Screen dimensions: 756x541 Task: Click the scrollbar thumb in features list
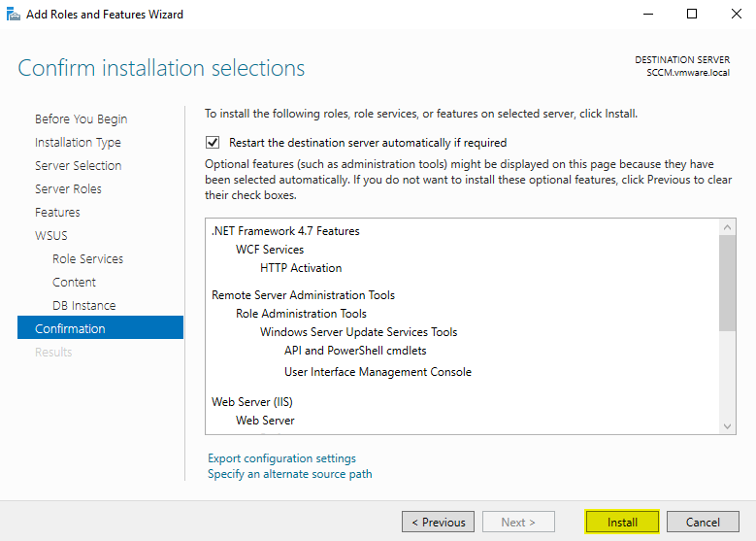click(728, 282)
